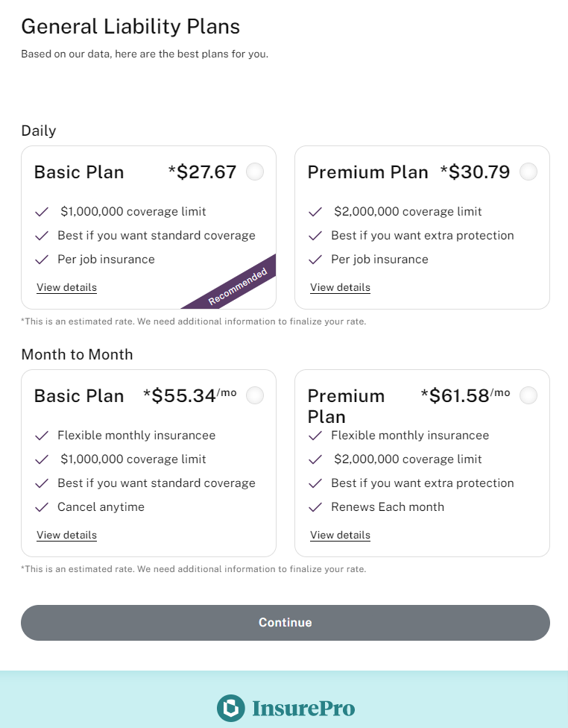Open View details for Daily Premium Plan
The height and width of the screenshot is (728, 568).
pyautogui.click(x=340, y=287)
